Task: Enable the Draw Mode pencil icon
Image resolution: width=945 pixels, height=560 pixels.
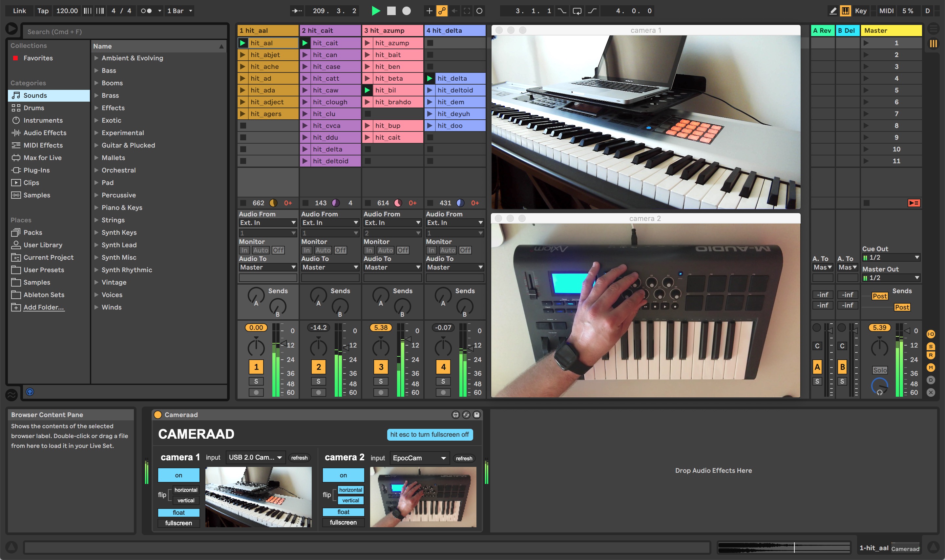Action: point(832,11)
